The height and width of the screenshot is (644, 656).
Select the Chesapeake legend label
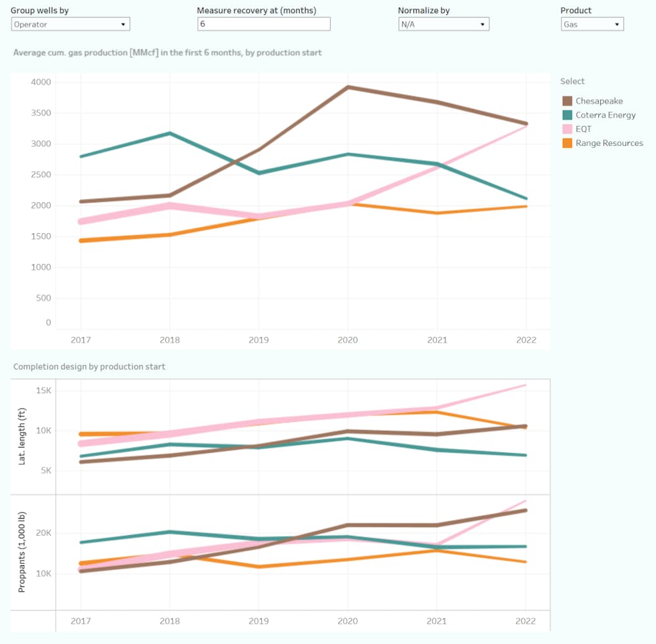coord(599,101)
